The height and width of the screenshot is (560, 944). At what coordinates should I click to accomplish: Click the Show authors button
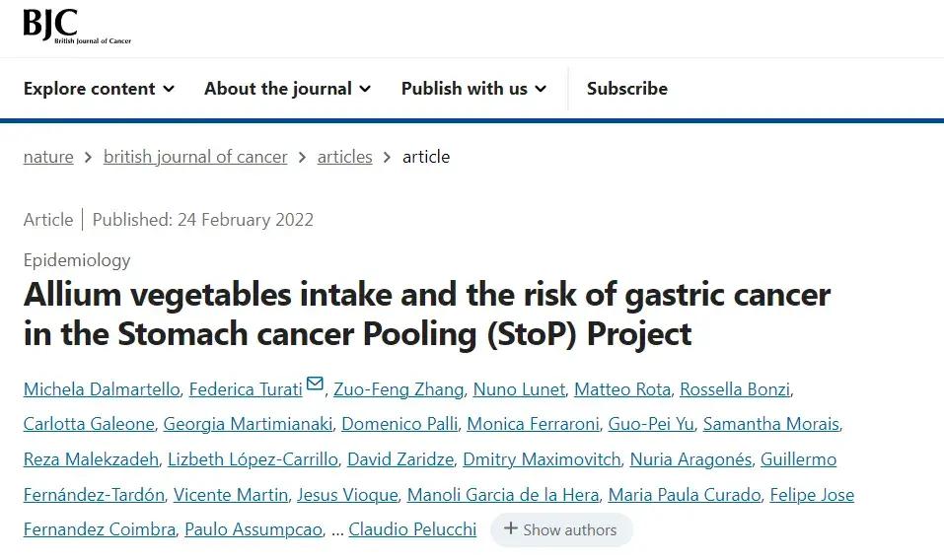tap(560, 529)
